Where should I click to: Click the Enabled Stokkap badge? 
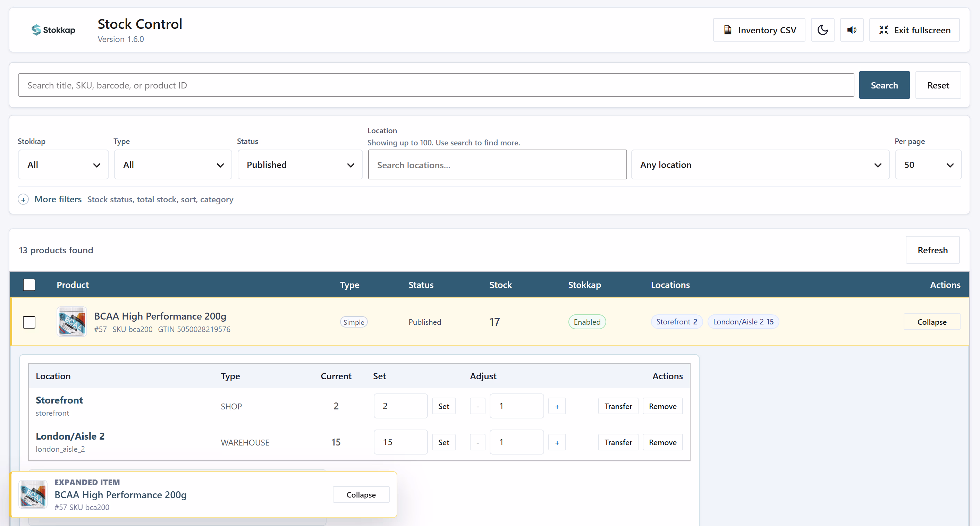click(x=587, y=322)
